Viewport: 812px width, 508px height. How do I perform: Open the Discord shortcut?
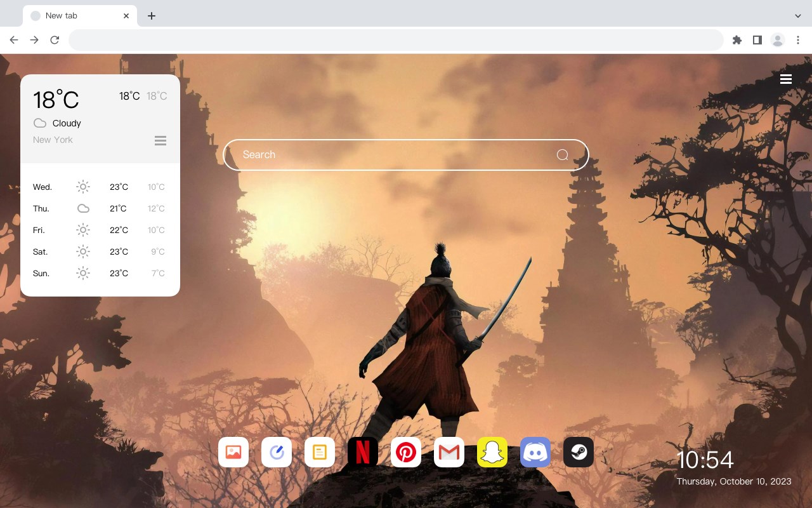click(x=535, y=452)
